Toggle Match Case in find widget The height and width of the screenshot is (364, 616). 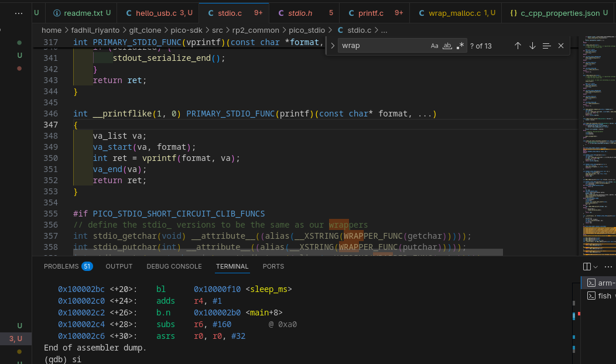[434, 46]
